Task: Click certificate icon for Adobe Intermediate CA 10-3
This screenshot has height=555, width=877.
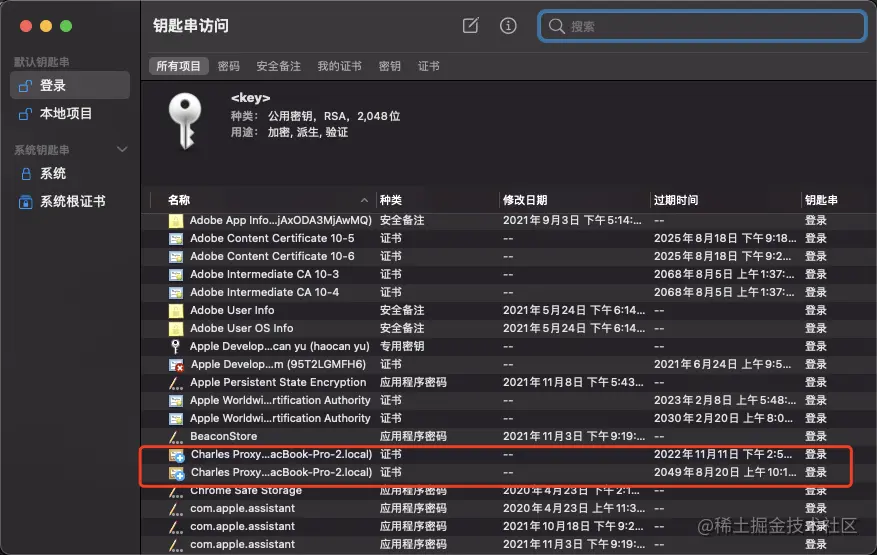Action: click(x=176, y=275)
